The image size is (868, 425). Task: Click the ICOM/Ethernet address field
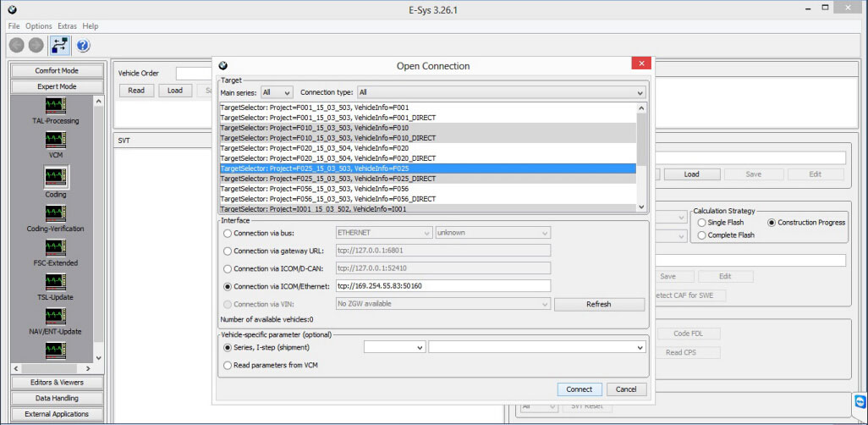pos(442,286)
